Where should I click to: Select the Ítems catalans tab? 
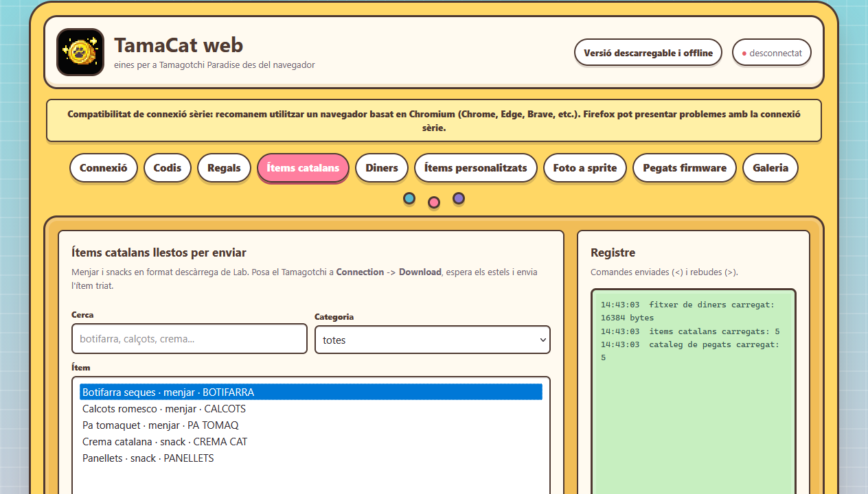click(x=304, y=168)
